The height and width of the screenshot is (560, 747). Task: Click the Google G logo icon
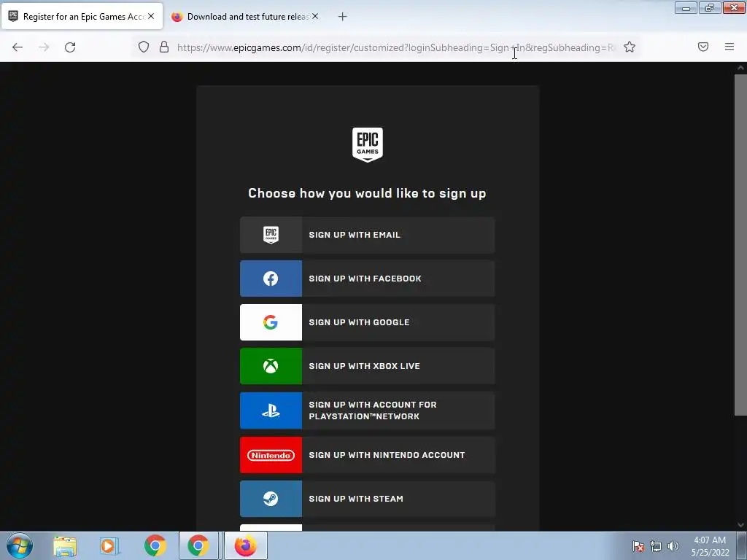click(x=271, y=322)
